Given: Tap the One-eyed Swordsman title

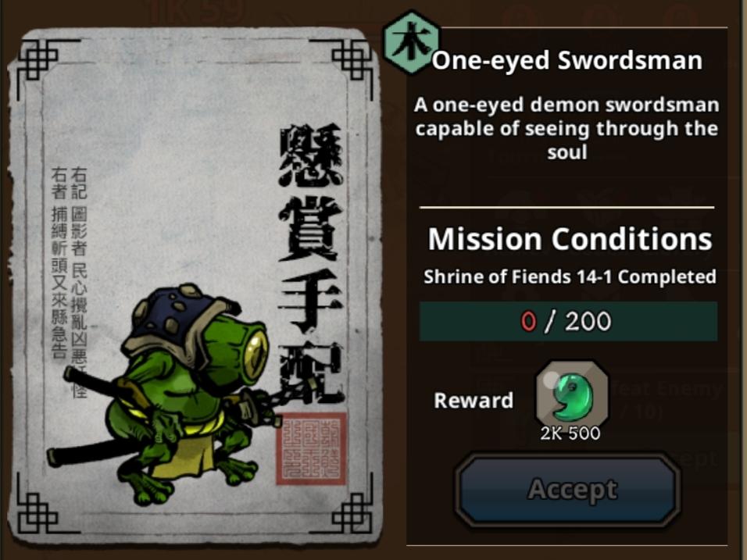Looking at the screenshot, I should point(567,60).
